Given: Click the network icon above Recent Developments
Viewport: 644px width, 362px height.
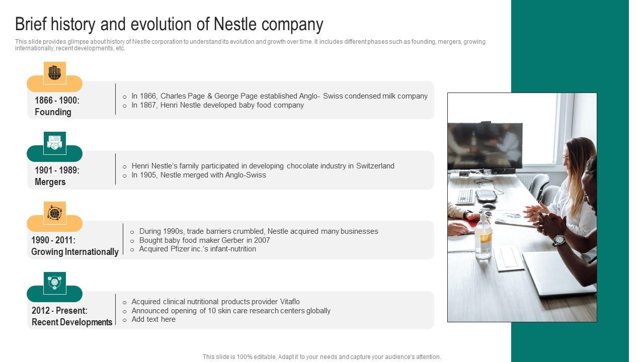Looking at the screenshot, I should [x=54, y=283].
